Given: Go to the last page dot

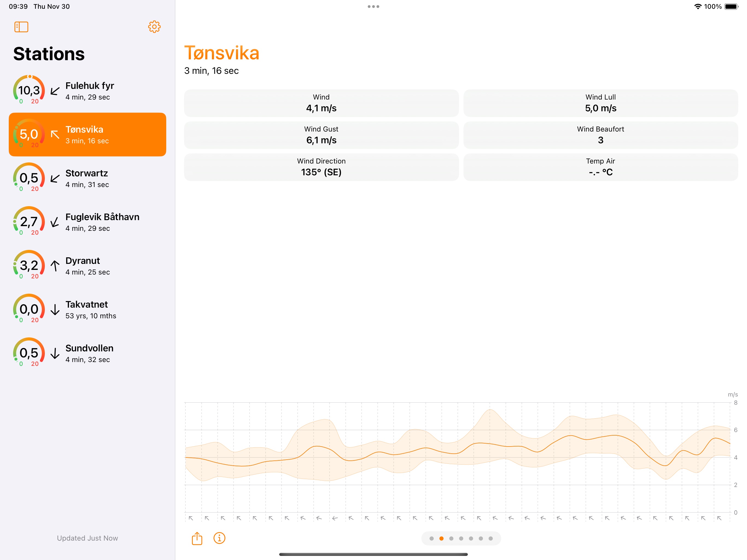Looking at the screenshot, I should tap(491, 538).
